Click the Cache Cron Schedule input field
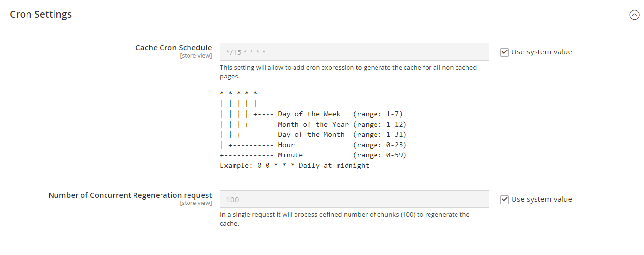The width and height of the screenshot is (644, 255). pyautogui.click(x=354, y=51)
